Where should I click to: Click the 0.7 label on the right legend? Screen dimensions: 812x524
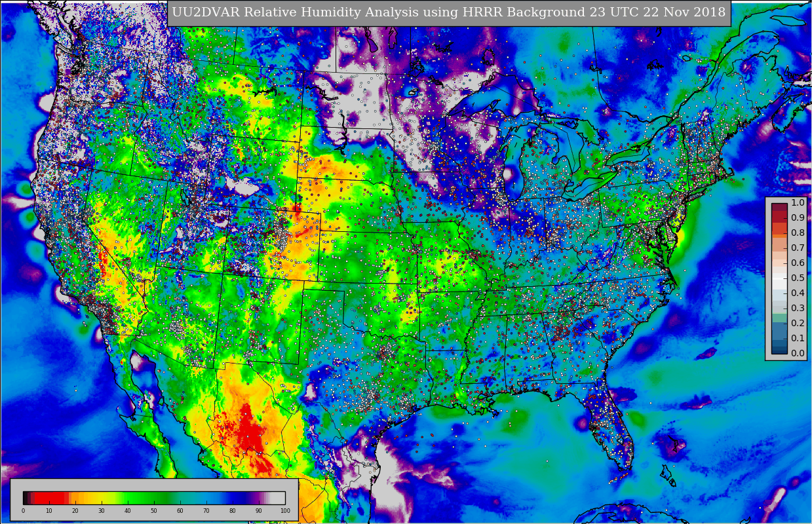[798, 248]
